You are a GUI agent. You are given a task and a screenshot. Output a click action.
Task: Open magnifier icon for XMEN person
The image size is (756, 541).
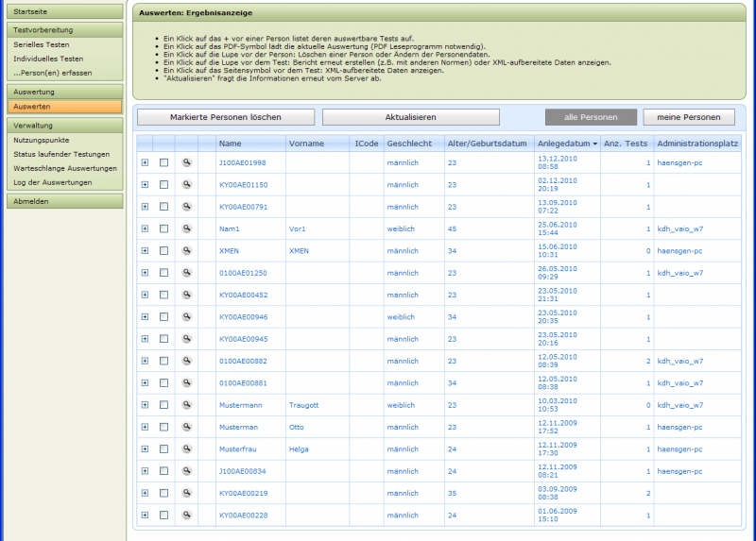click(187, 250)
